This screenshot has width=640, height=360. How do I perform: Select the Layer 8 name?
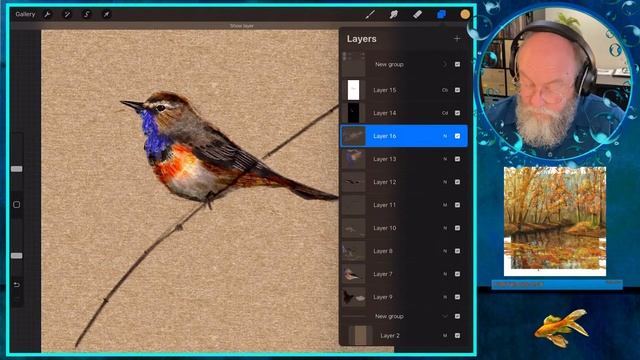point(383,251)
